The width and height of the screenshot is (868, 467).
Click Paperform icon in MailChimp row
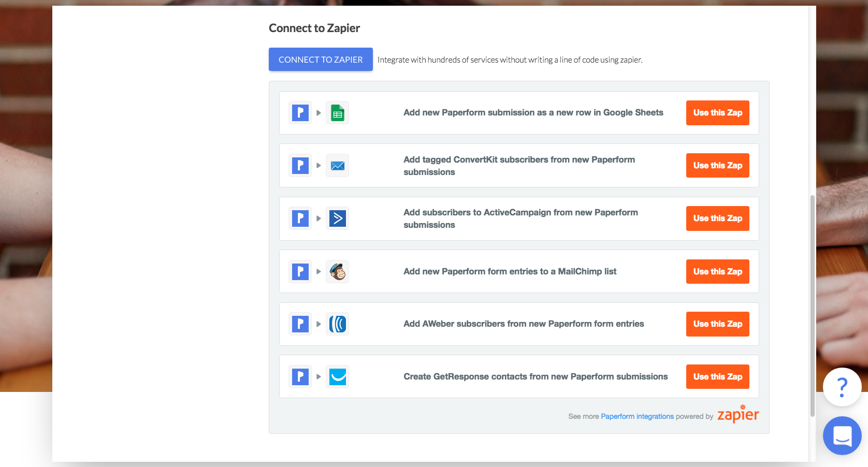[x=300, y=271]
